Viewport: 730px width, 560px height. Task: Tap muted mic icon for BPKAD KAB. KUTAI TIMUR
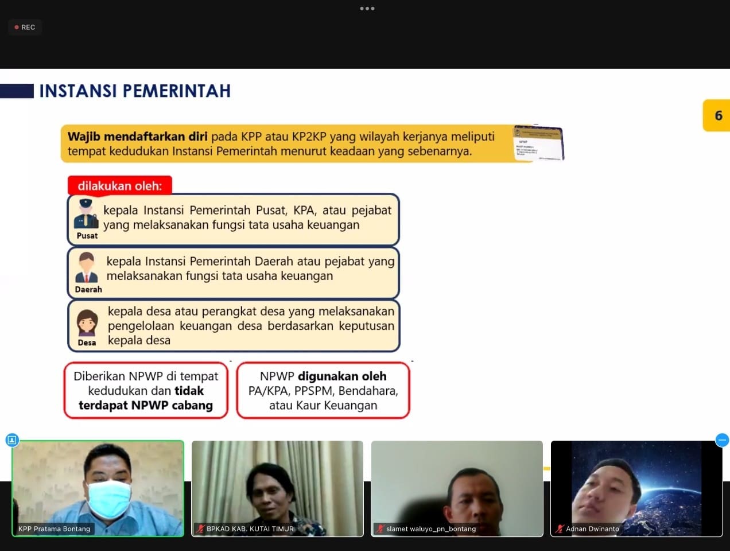(200, 529)
